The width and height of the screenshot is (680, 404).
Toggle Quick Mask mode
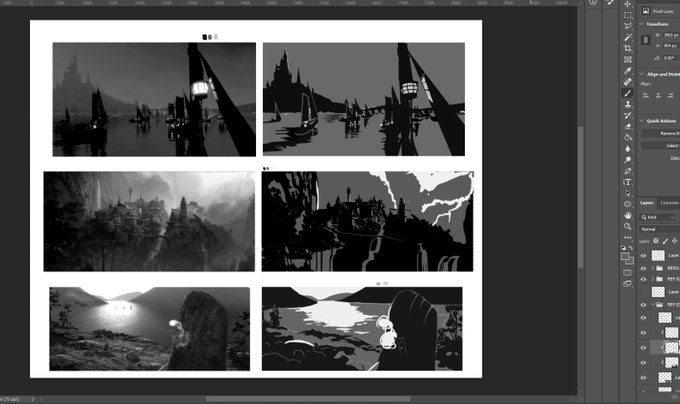click(x=628, y=273)
